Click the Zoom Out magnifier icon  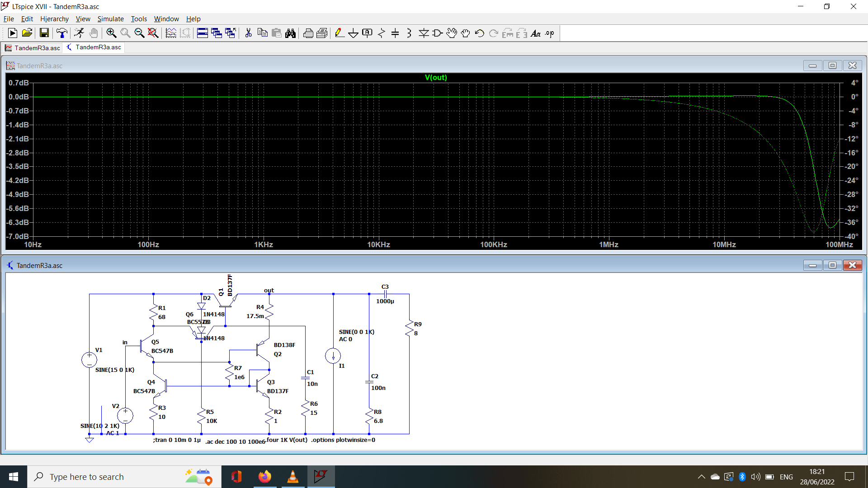[x=139, y=33]
